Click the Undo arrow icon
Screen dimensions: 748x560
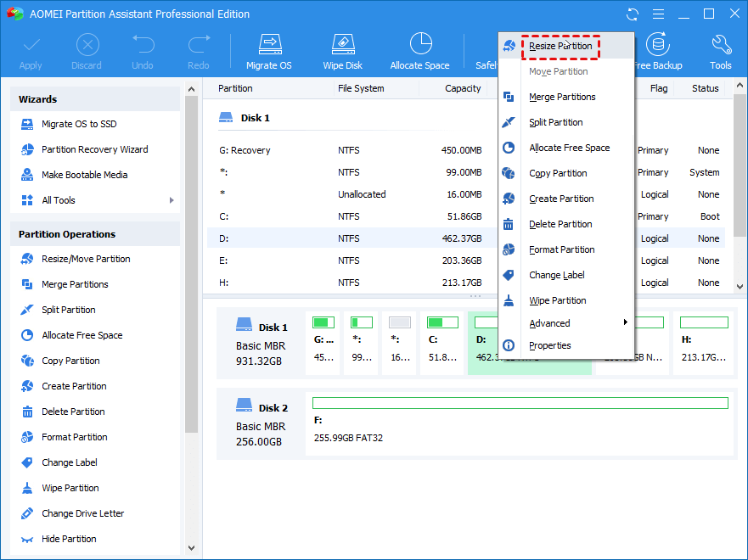click(x=143, y=44)
